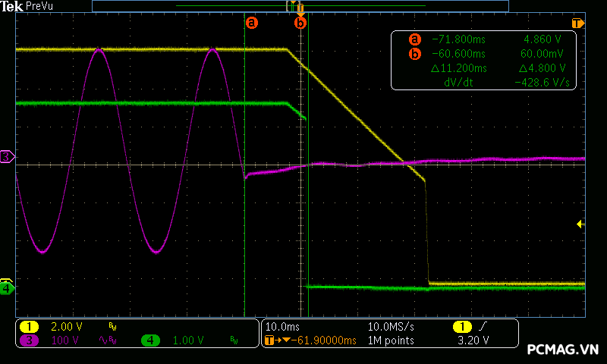Click the cursor 'a' readout in measurement box
This screenshot has height=364, width=607.
(x=486, y=39)
